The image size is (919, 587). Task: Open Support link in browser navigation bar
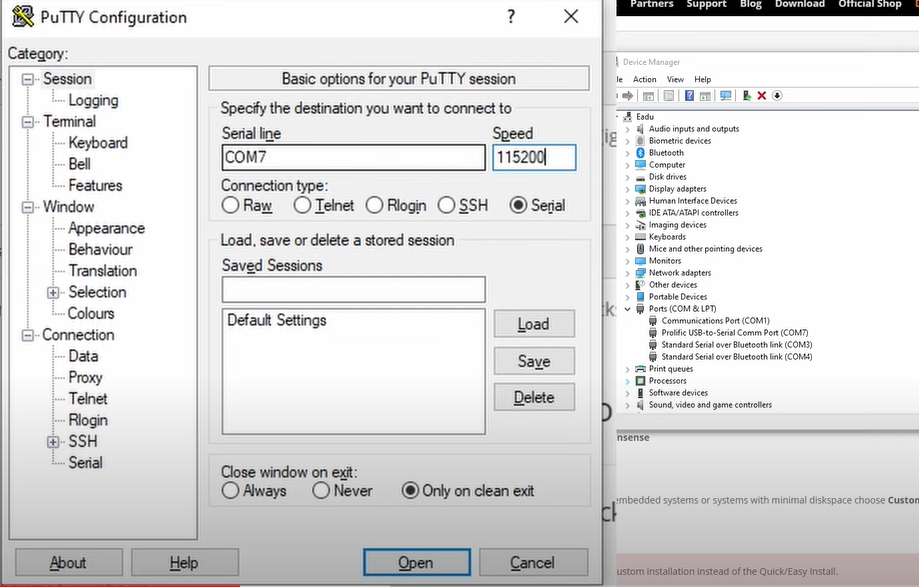(706, 4)
